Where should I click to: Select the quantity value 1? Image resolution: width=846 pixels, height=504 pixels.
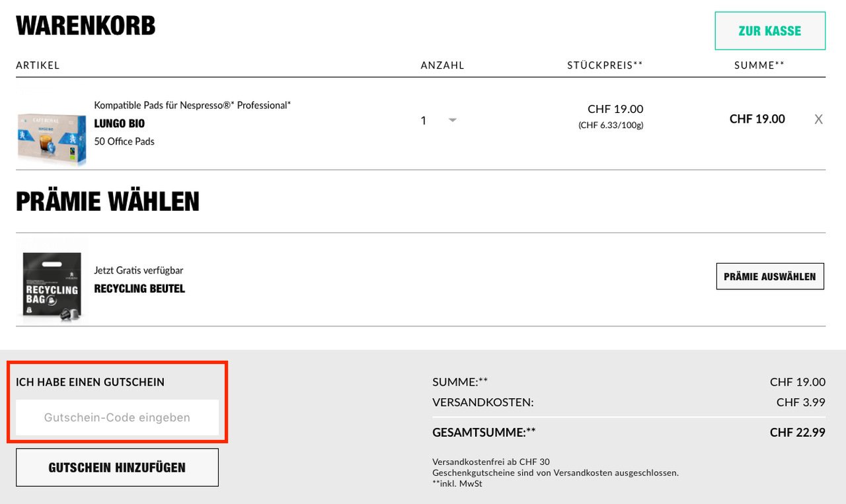(424, 120)
